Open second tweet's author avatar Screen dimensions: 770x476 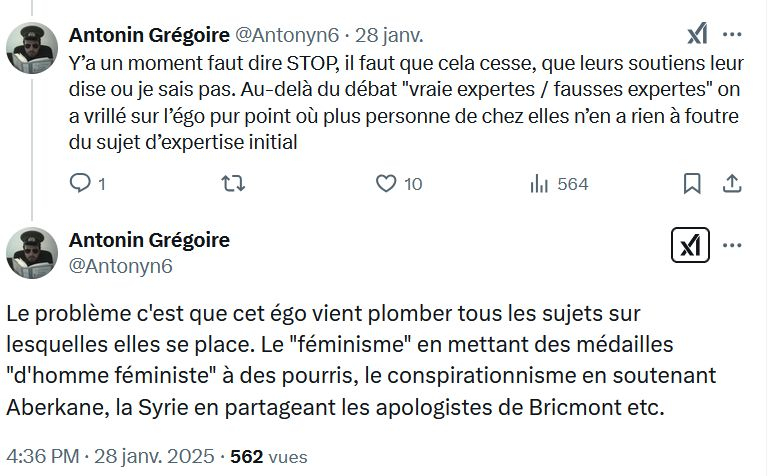(31, 253)
